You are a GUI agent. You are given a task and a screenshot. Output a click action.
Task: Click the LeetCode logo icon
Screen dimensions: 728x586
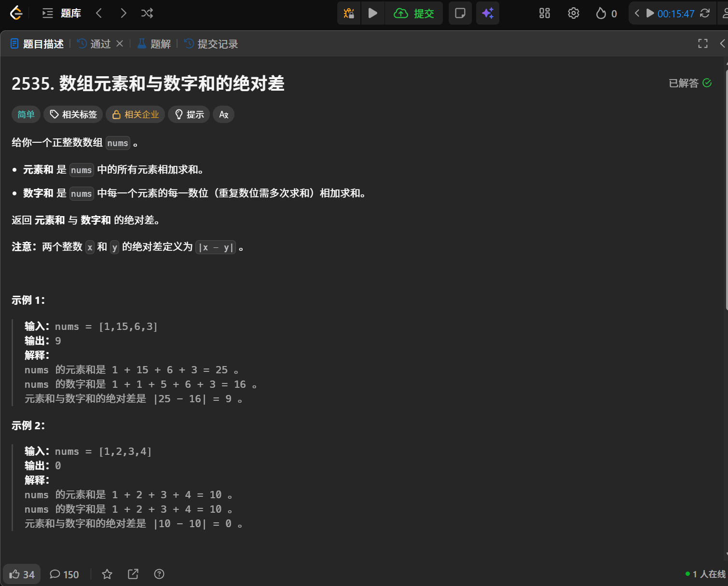(x=16, y=13)
